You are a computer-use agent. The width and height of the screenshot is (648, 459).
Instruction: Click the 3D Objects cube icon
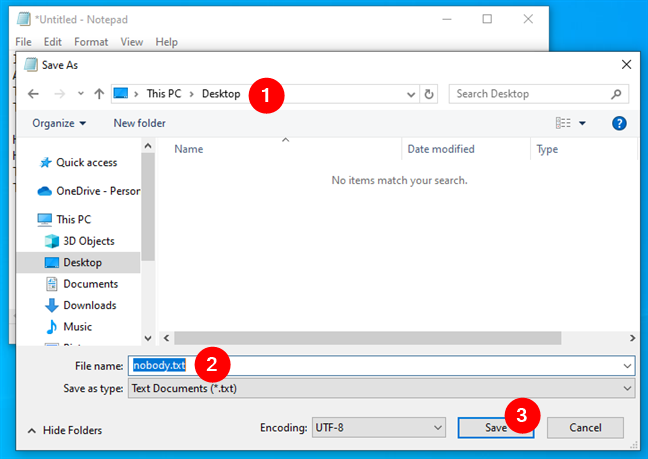[x=52, y=241]
